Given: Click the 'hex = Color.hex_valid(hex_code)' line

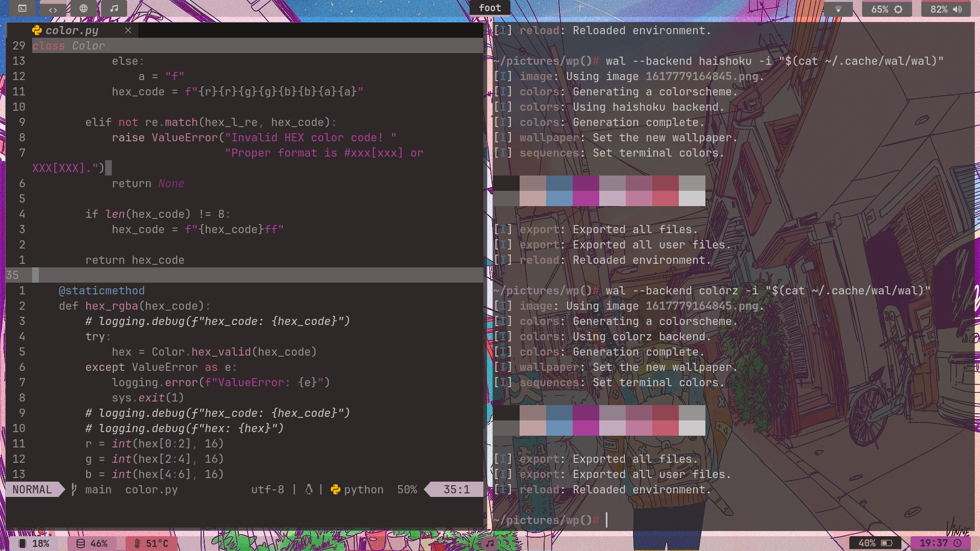Looking at the screenshot, I should coord(214,352).
